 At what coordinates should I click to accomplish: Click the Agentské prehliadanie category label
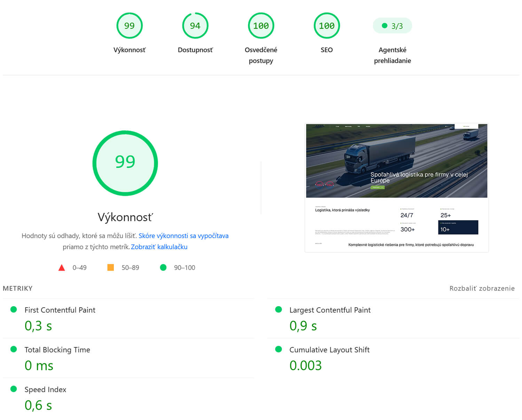393,55
